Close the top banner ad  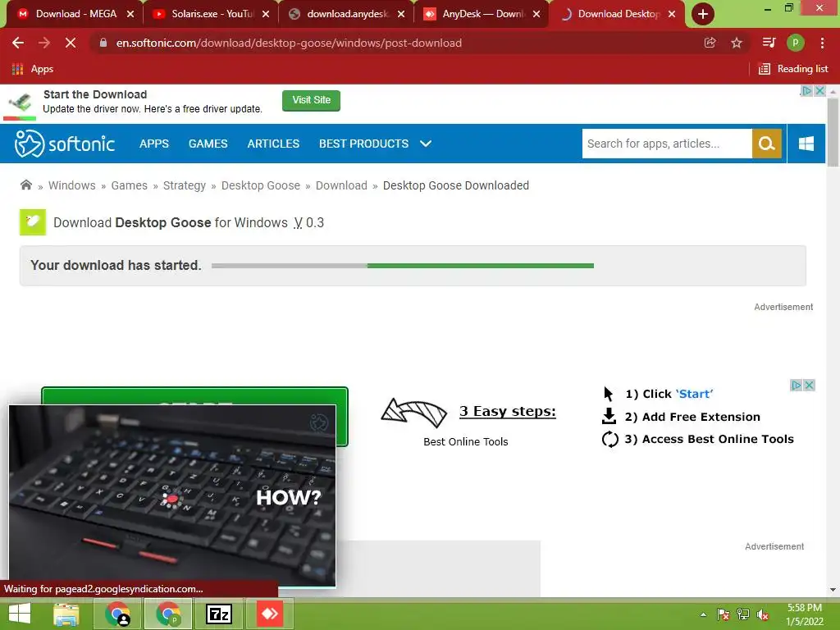819,91
